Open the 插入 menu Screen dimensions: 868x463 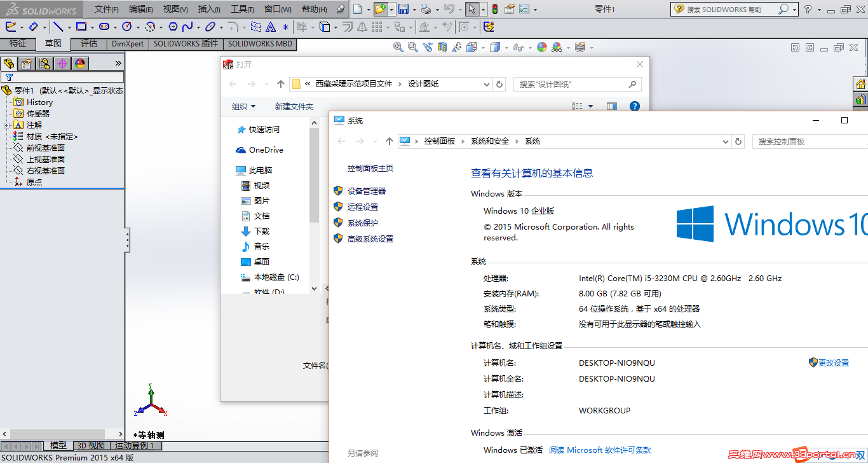click(209, 9)
